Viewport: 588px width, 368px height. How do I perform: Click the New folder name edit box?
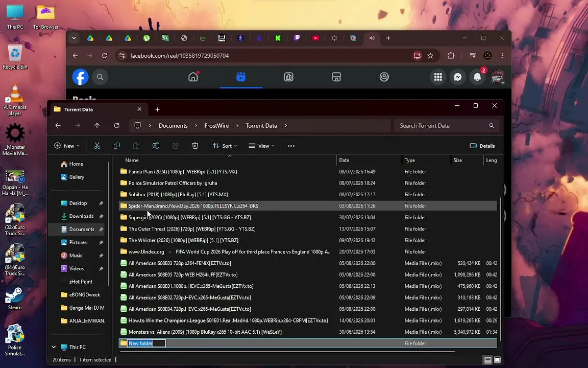(x=146, y=343)
